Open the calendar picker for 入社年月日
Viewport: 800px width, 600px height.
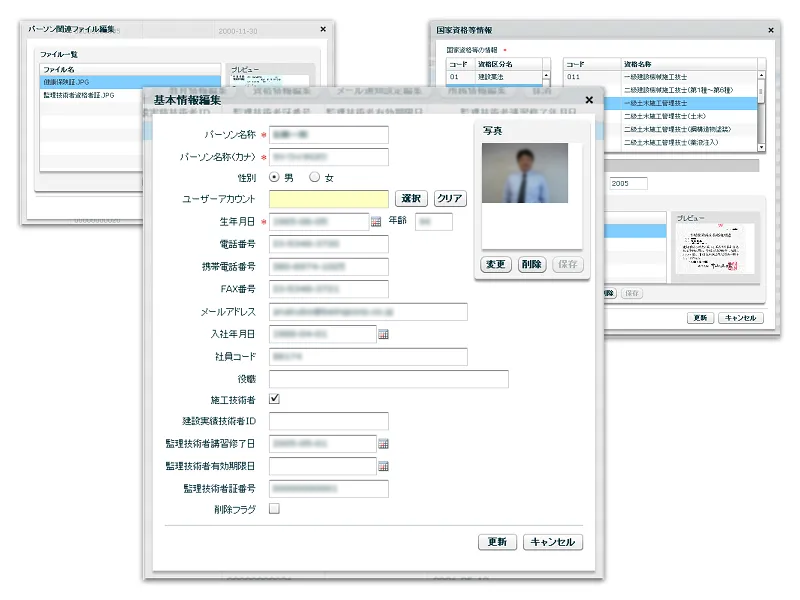pos(382,334)
